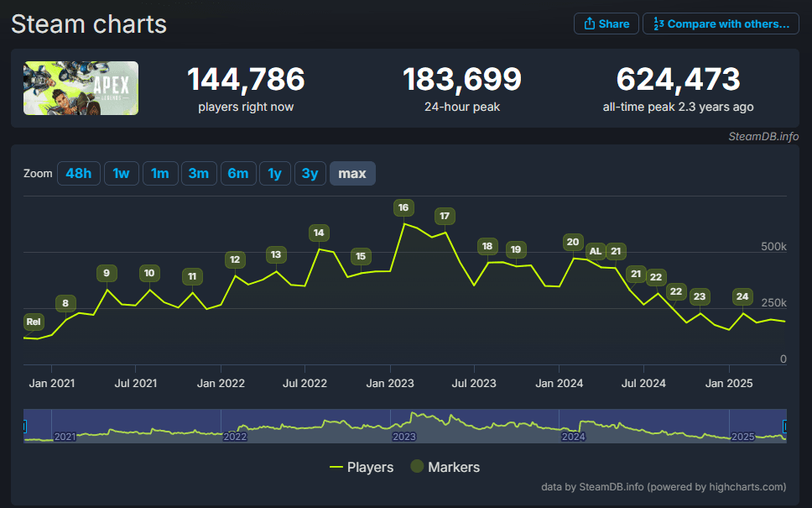Click the Jan 2023 axis label

pos(390,384)
